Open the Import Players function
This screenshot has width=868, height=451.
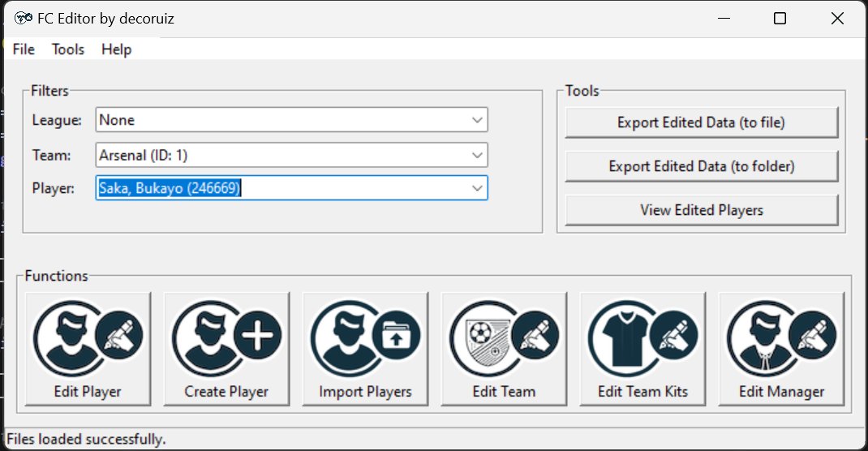click(365, 349)
